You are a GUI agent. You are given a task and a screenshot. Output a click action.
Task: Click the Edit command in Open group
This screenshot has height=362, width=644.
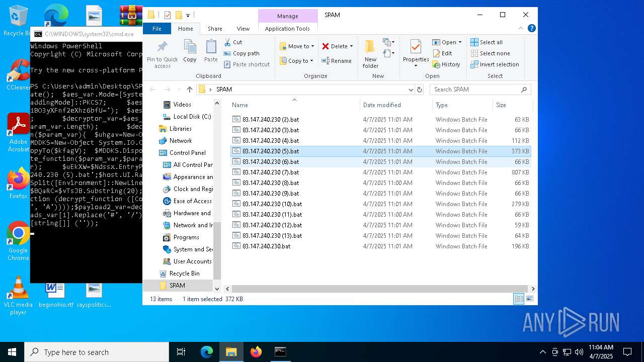pos(442,53)
